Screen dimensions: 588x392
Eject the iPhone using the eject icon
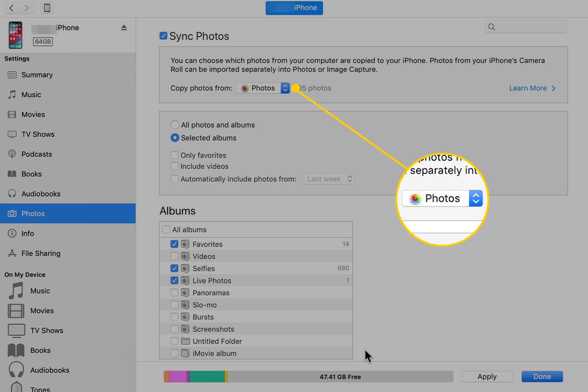click(124, 27)
